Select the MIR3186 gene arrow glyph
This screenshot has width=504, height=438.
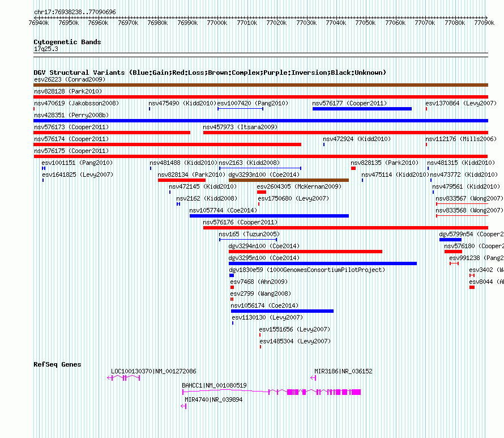313,378
